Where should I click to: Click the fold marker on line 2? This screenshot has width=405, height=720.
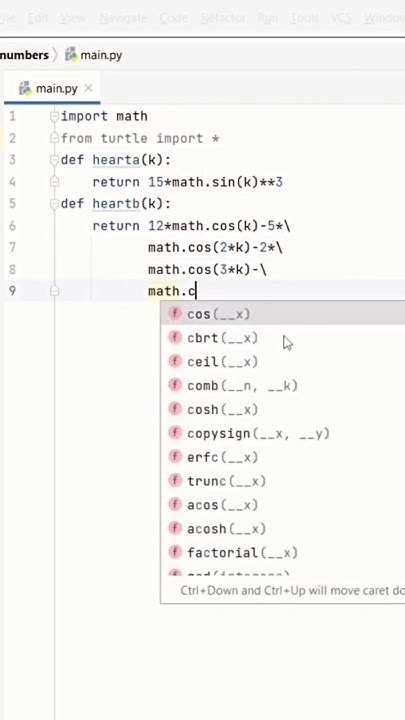click(54, 138)
